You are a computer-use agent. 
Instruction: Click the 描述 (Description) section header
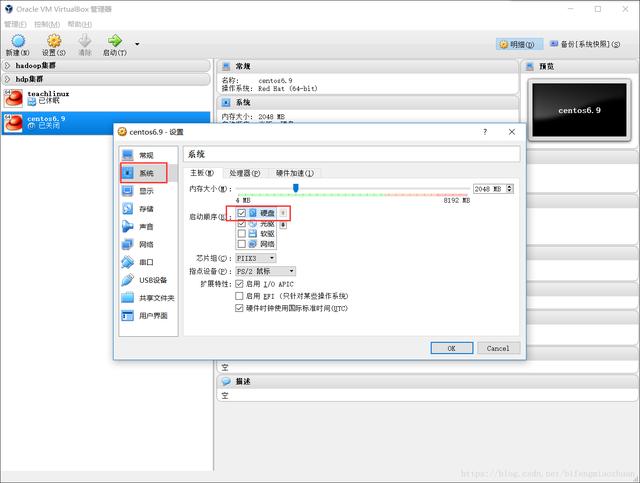pyautogui.click(x=427, y=381)
